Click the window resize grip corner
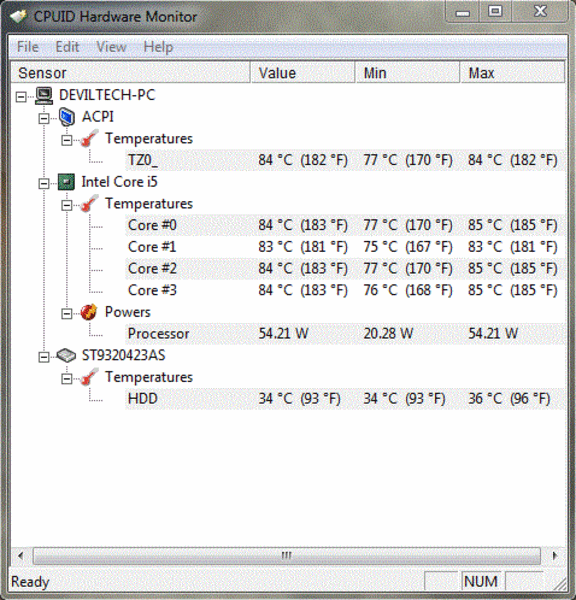The height and width of the screenshot is (600, 576). coord(560,583)
